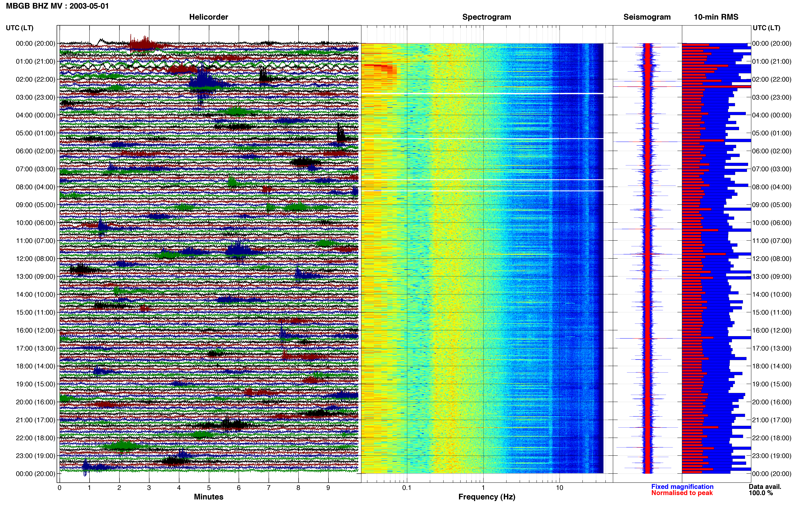Click the title 'MBGB BHZ MV : 2003-05-01'
The width and height of the screenshot is (812, 508).
57,6
